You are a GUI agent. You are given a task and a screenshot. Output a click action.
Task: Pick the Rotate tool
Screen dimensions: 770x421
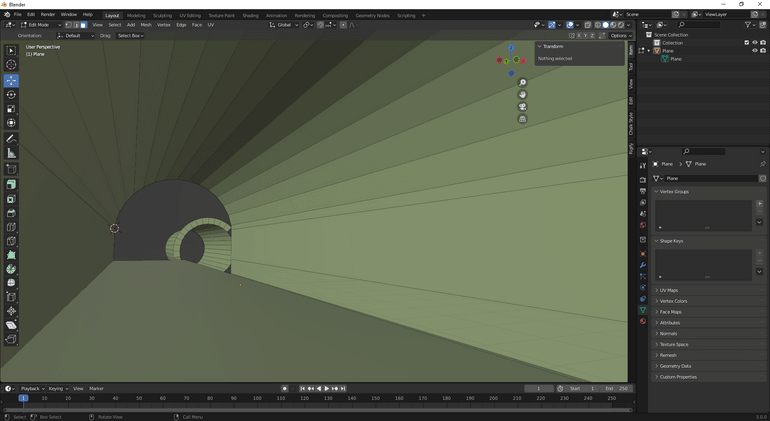click(x=11, y=94)
